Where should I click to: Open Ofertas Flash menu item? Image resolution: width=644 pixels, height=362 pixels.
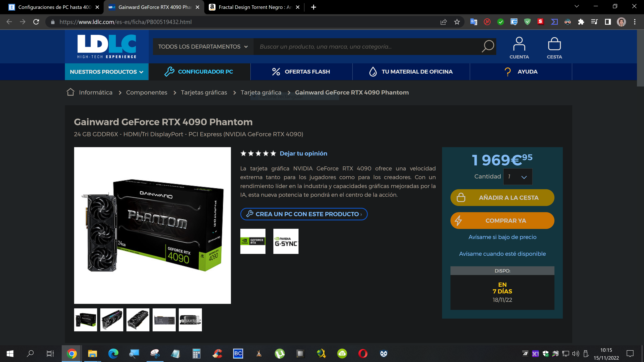coord(301,72)
